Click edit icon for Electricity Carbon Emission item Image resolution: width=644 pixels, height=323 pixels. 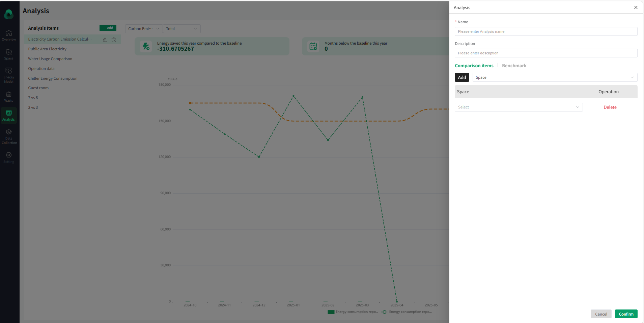click(x=105, y=40)
